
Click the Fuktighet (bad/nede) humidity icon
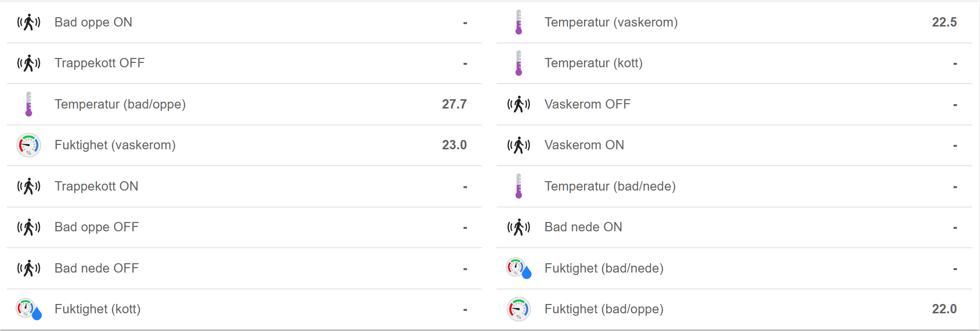click(519, 269)
